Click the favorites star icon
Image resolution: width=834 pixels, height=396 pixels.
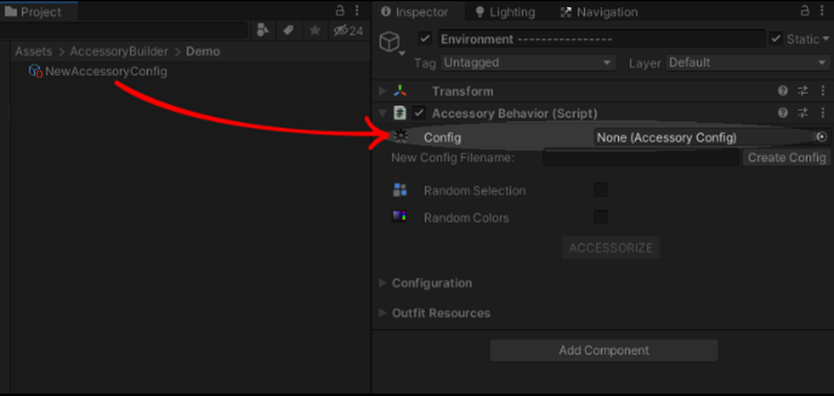[315, 30]
